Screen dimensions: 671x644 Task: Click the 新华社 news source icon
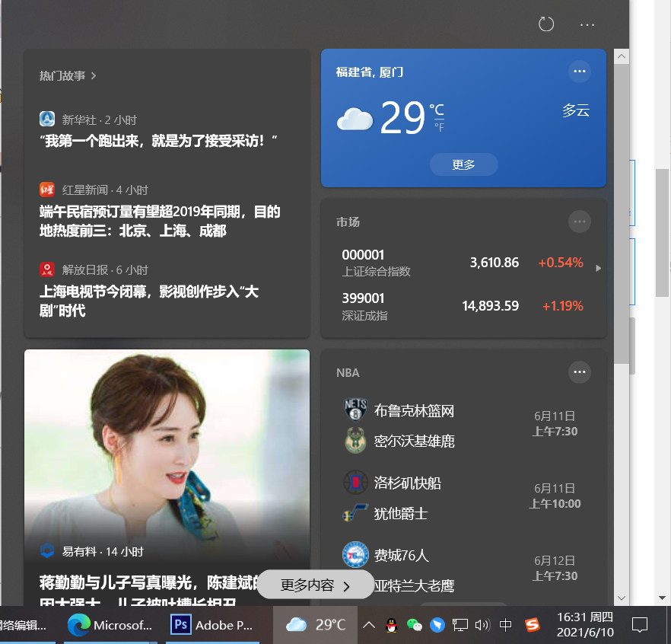46,119
